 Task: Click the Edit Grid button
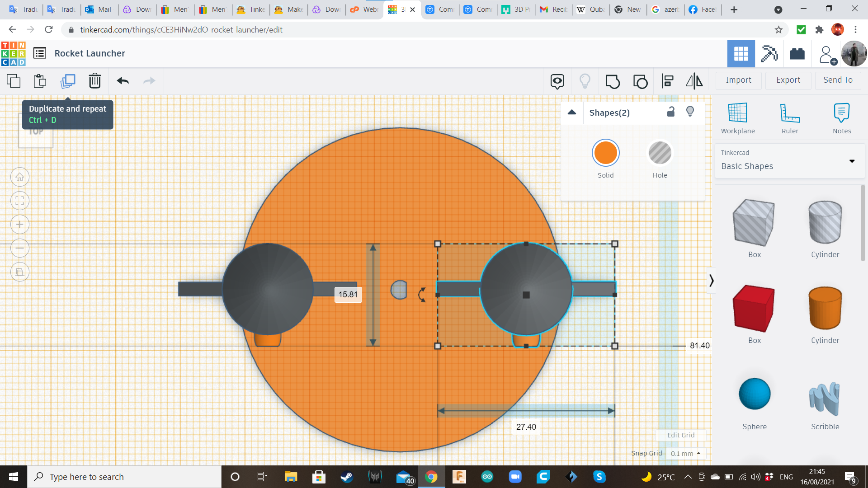680,435
